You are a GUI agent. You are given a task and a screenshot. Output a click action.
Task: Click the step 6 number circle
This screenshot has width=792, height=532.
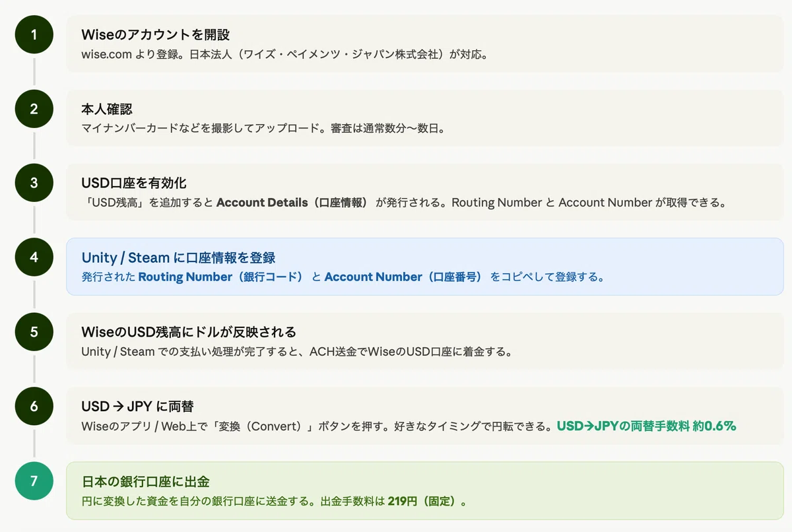point(34,406)
